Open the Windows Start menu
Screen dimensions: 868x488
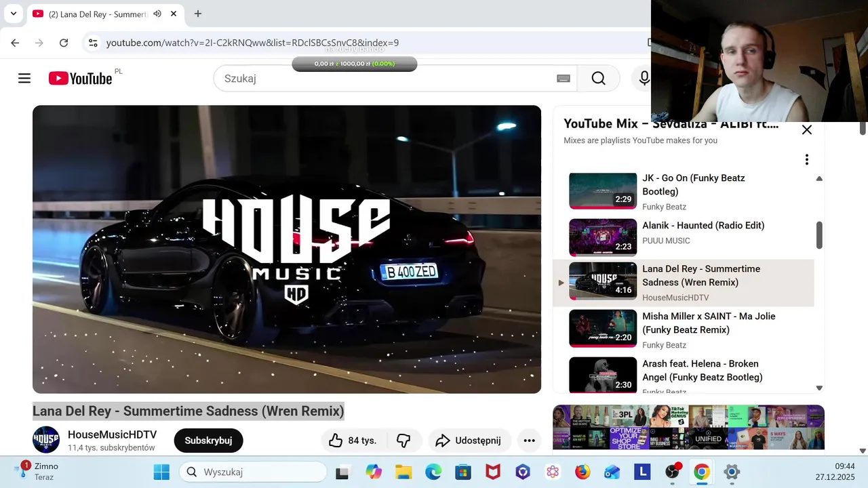[x=161, y=472]
